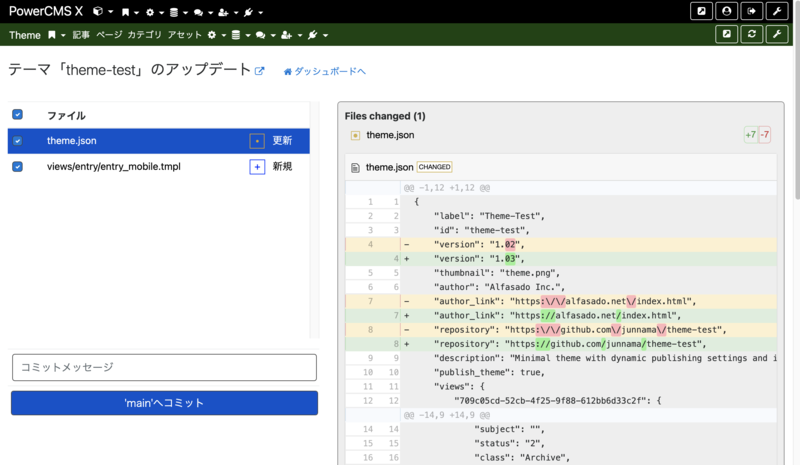Select the theme.json file row
This screenshot has width=800, height=465.
(159, 141)
